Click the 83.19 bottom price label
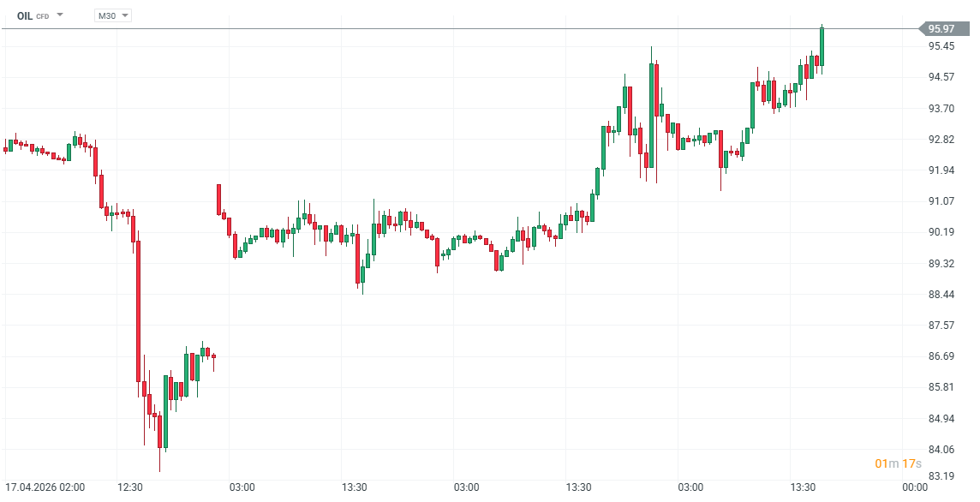 click(x=941, y=476)
